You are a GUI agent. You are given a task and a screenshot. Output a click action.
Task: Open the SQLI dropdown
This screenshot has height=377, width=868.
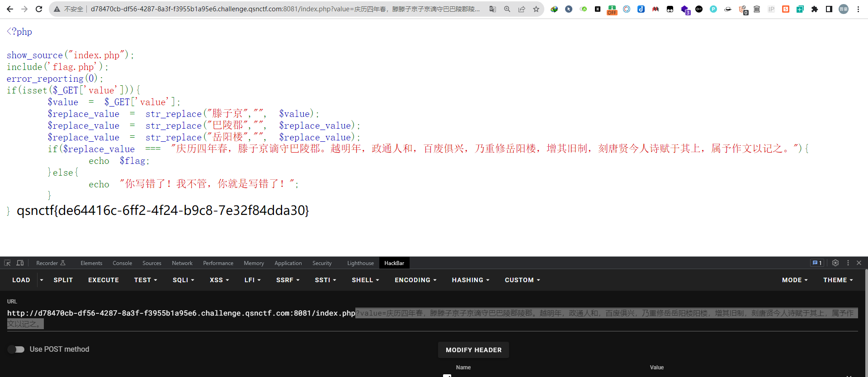tap(184, 280)
